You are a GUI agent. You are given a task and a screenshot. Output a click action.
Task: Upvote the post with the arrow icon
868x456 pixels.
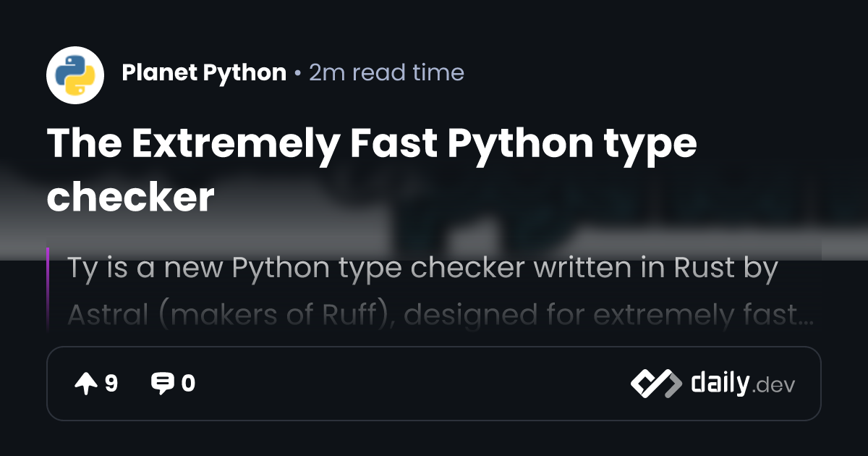(x=86, y=384)
